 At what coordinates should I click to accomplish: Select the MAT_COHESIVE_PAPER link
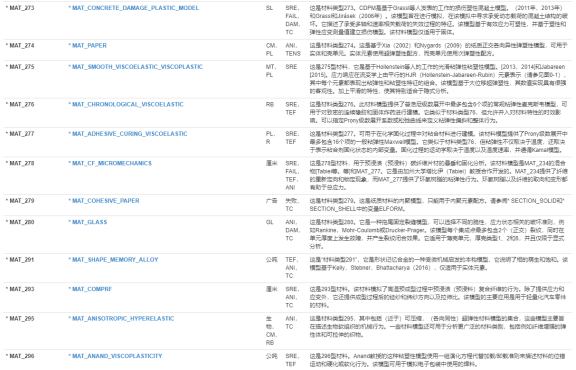(x=106, y=200)
